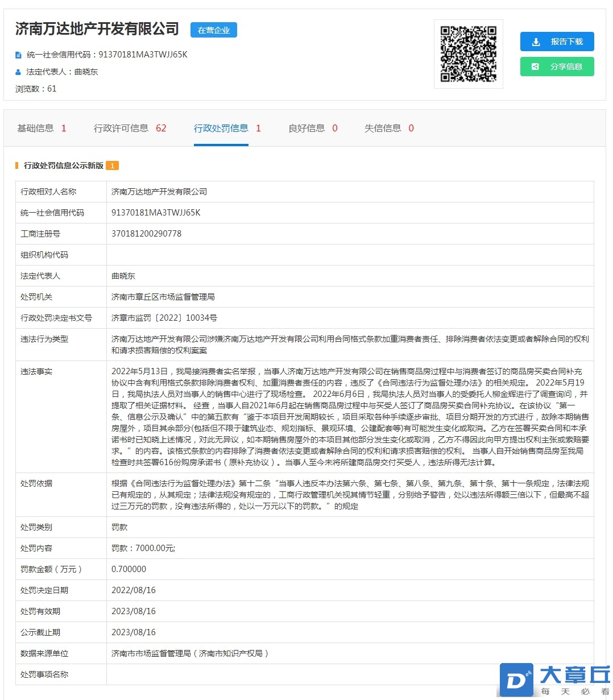
Task: Click the 浏览数：61 view count
Action: point(36,89)
